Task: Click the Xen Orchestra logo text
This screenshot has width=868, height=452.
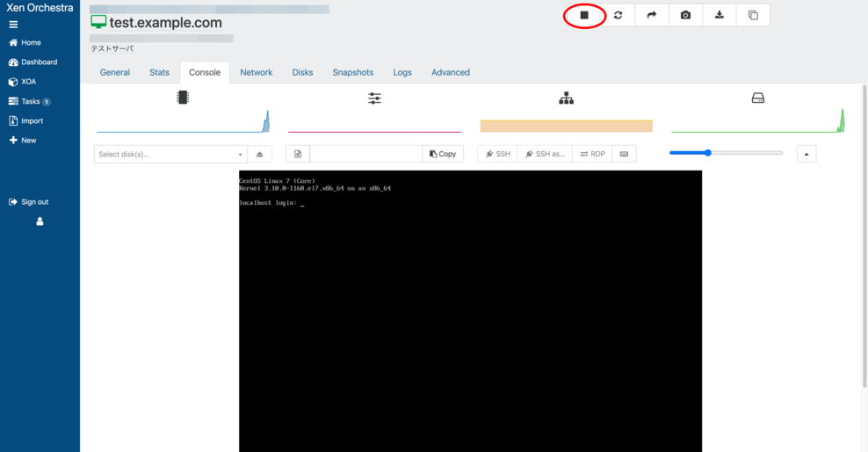Action: [40, 8]
